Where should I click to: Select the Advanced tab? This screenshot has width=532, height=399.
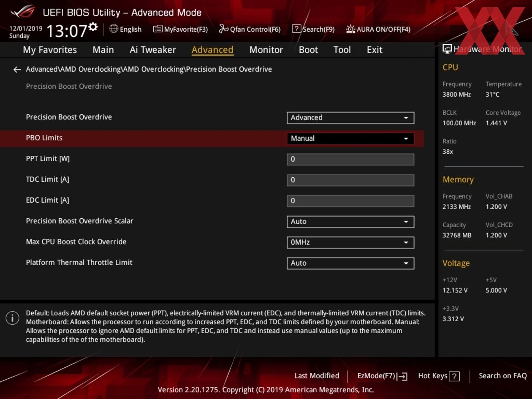point(212,50)
